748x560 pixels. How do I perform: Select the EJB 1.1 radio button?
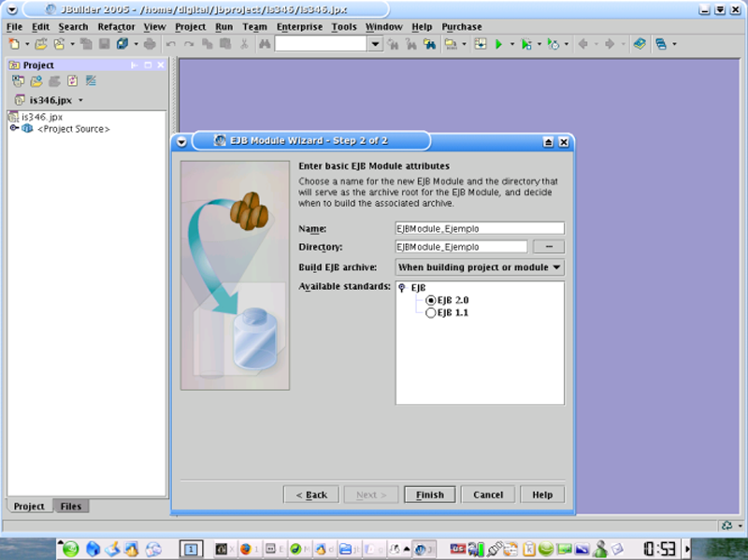[430, 313]
